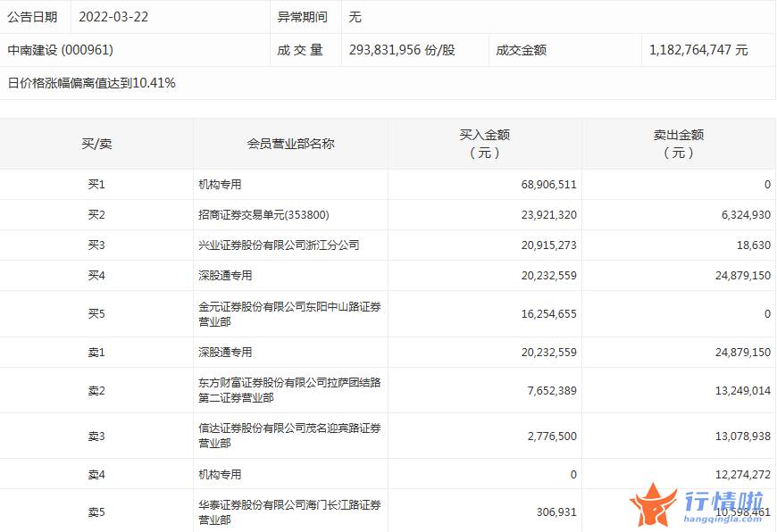Image resolution: width=777 pixels, height=532 pixels.
Task: Click the announcement date 2022-03-22
Action: pos(113,17)
